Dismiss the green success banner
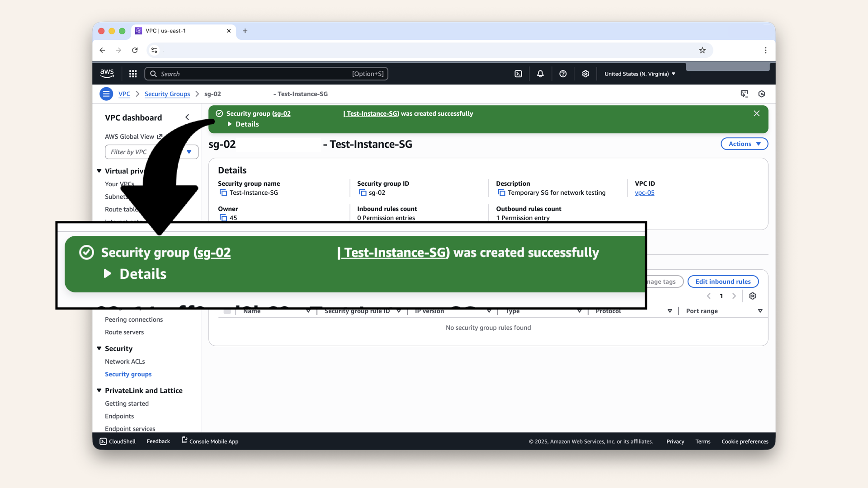868x488 pixels. (x=756, y=113)
